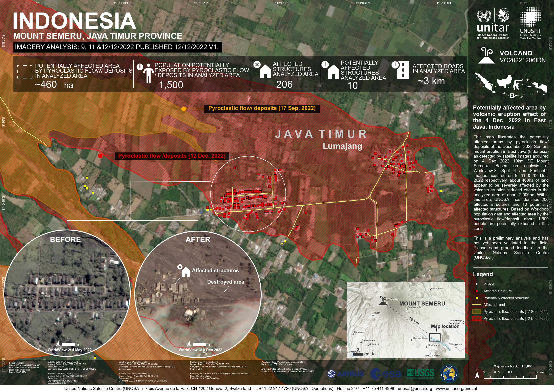Click the Indonesia country locator map
This screenshot has width=554, height=392.
(x=511, y=85)
